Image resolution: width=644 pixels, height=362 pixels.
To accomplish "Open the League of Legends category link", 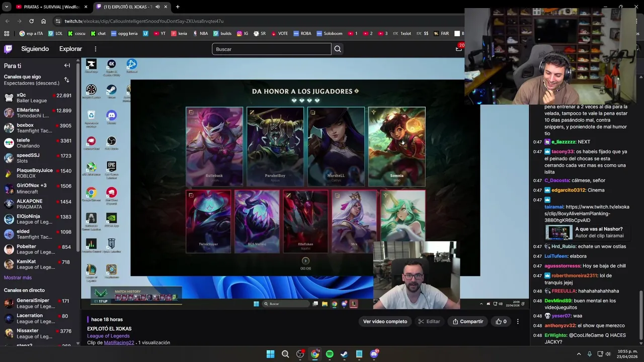I will pos(108,336).
